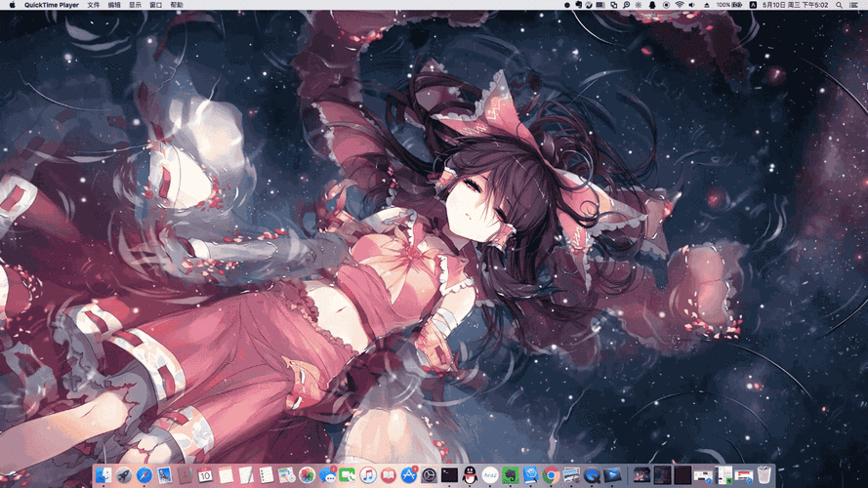Open the Calendar app in dock
The width and height of the screenshot is (868, 488).
pyautogui.click(x=205, y=475)
